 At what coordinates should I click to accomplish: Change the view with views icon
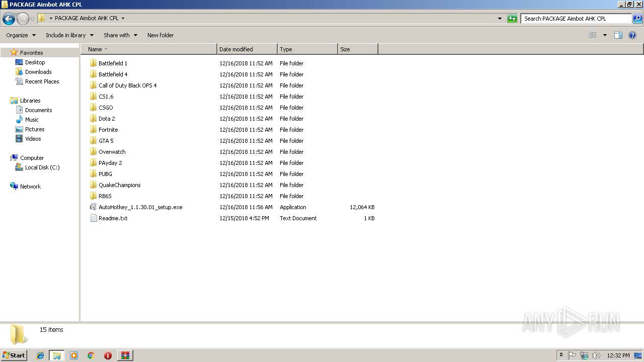coord(593,35)
